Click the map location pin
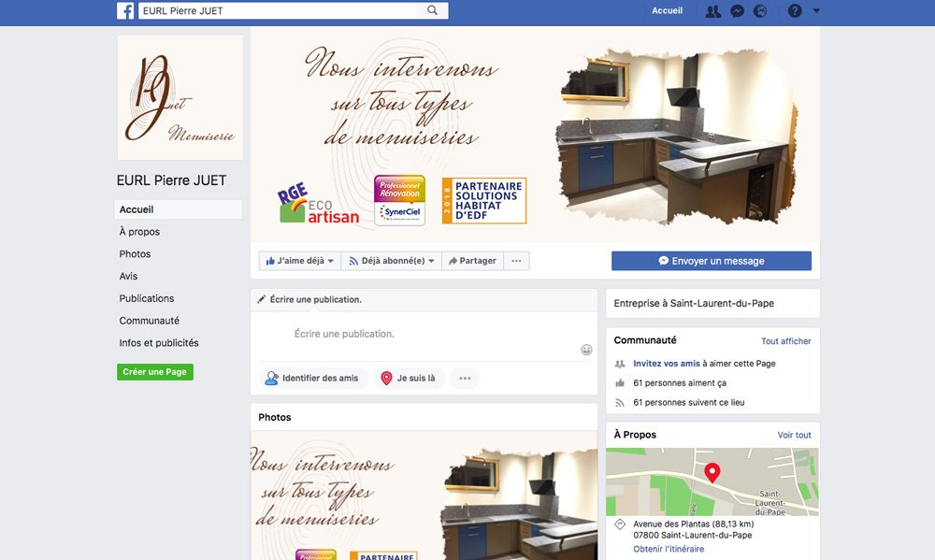 pyautogui.click(x=712, y=472)
